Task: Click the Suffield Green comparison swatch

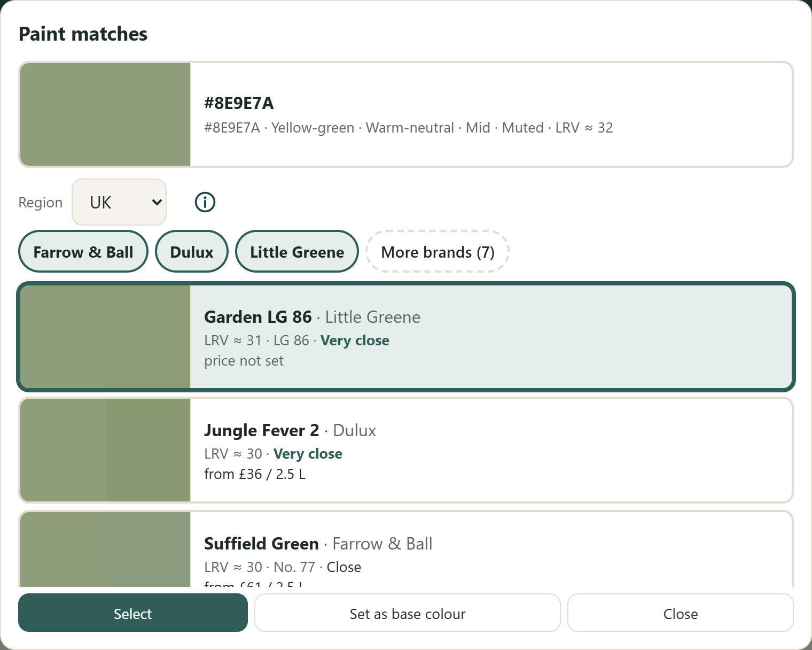Action: (105, 550)
